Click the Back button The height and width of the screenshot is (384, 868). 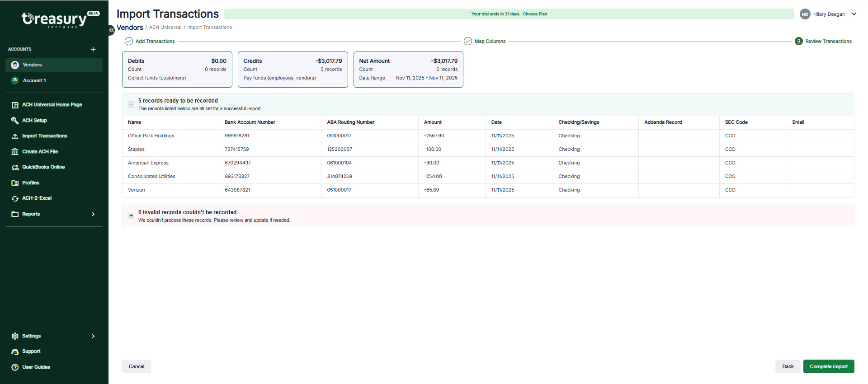click(x=788, y=366)
